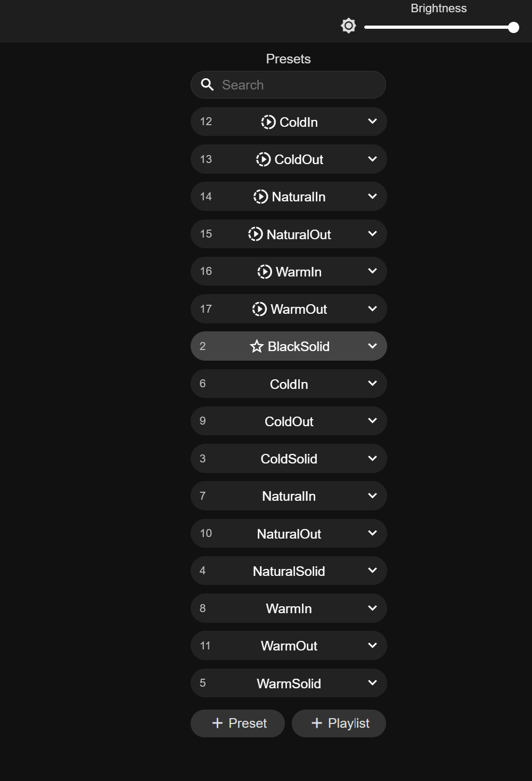Viewport: 532px width, 781px height.
Task: Click the playlist icon on NaturalOut preset 15
Action: (x=255, y=234)
